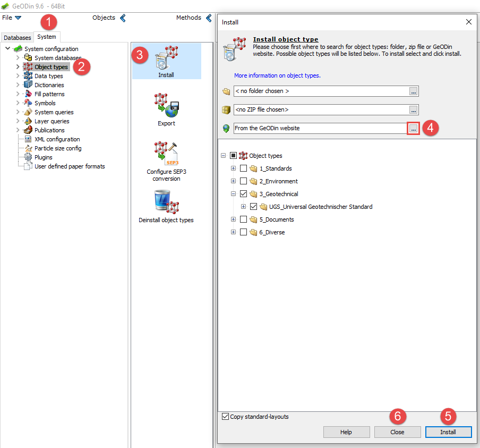Click the Install button in dialog
This screenshot has height=448, width=480.
coord(448,432)
